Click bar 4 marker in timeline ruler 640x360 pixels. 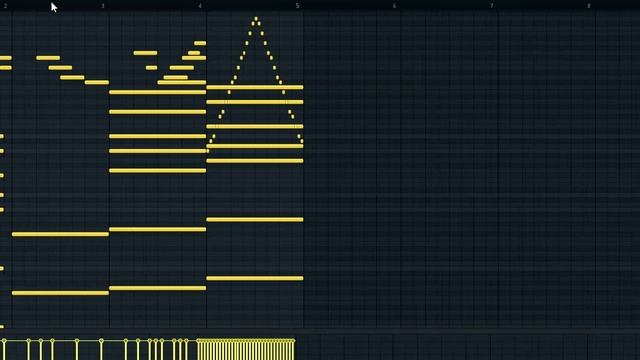[x=200, y=6]
